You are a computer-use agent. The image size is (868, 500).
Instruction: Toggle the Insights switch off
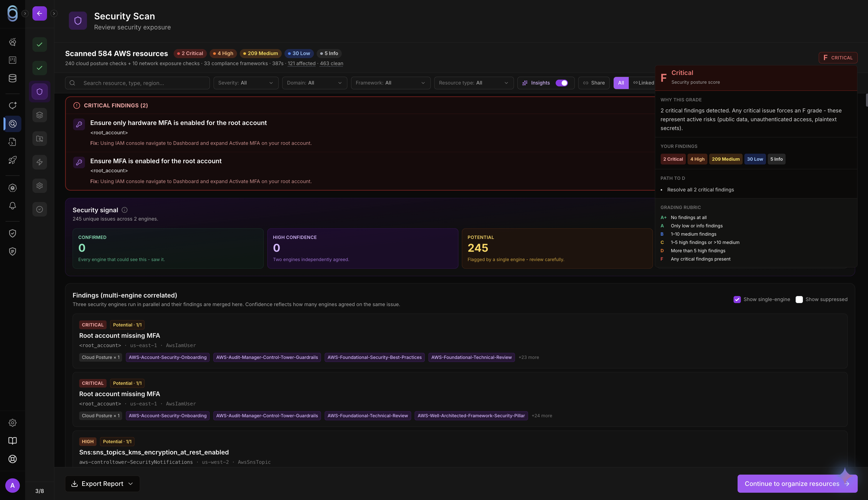562,83
